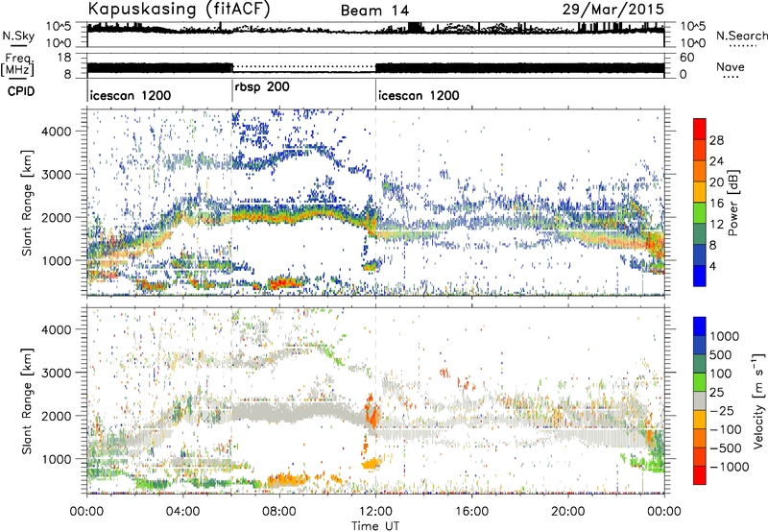Click the 'rbsp 200' CPID marker

click(x=262, y=87)
